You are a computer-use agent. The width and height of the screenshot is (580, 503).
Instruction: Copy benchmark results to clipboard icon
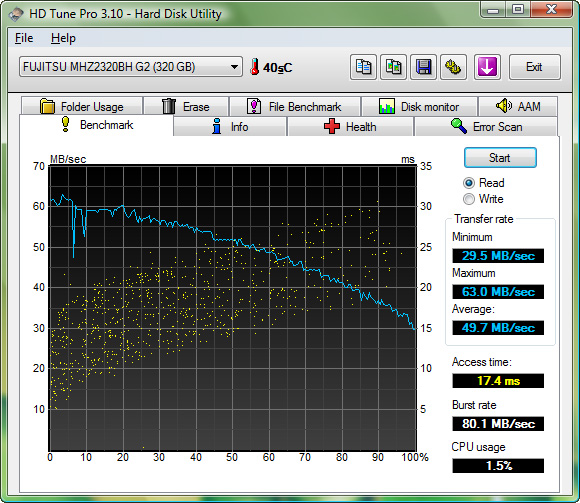pos(363,67)
